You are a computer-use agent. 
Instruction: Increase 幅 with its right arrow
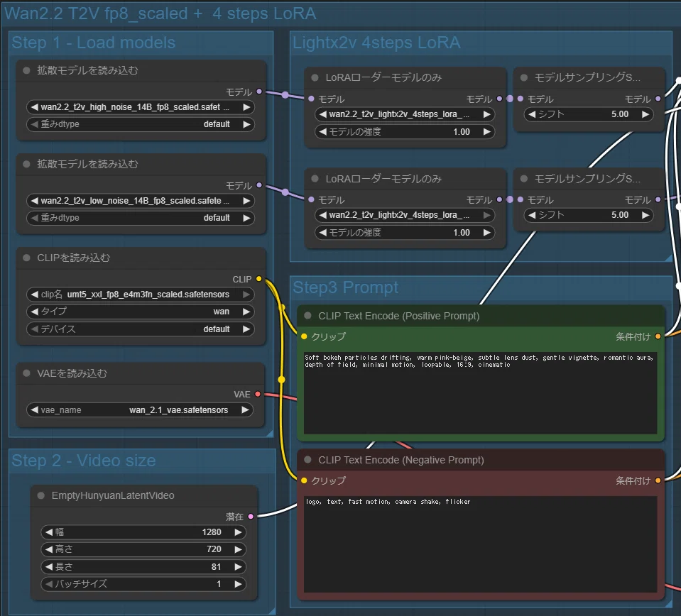238,532
